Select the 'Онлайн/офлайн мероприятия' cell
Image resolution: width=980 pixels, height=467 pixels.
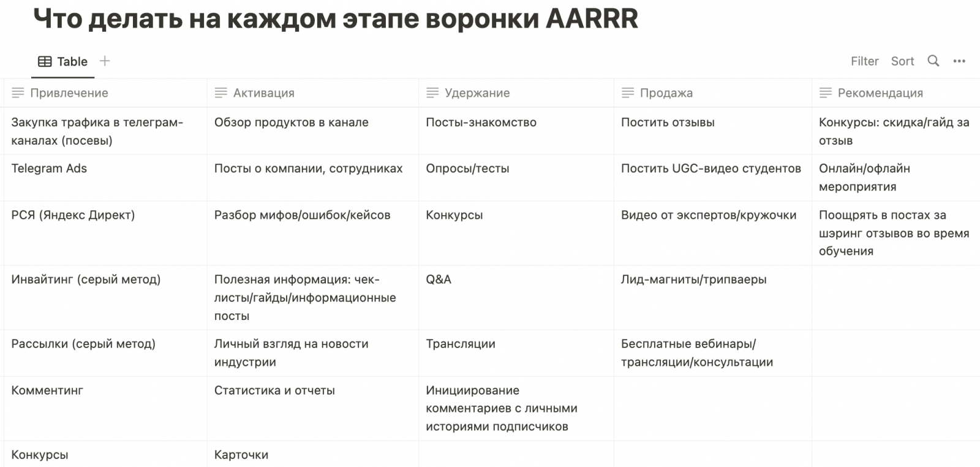895,178
